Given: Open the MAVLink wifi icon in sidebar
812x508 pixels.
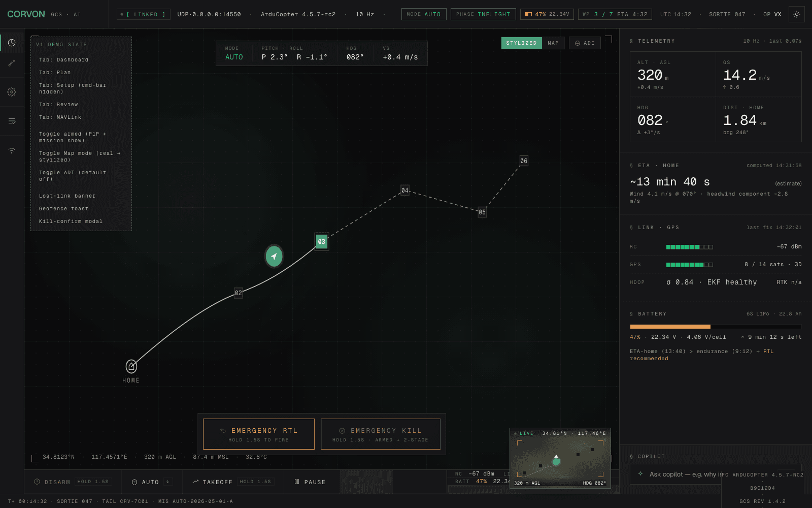Looking at the screenshot, I should point(12,150).
